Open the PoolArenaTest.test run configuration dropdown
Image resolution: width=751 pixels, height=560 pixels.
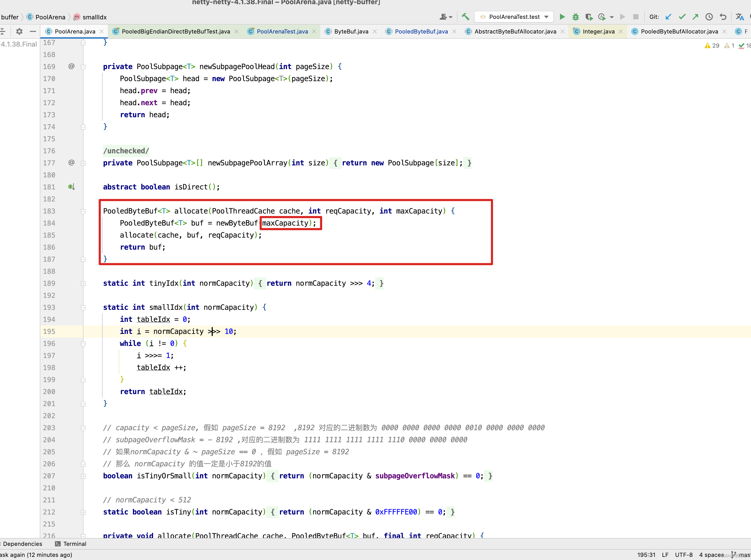[x=514, y=16]
